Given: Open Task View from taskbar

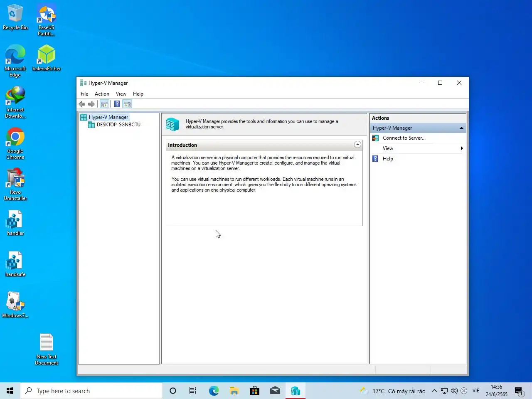Looking at the screenshot, I should pyautogui.click(x=193, y=391).
